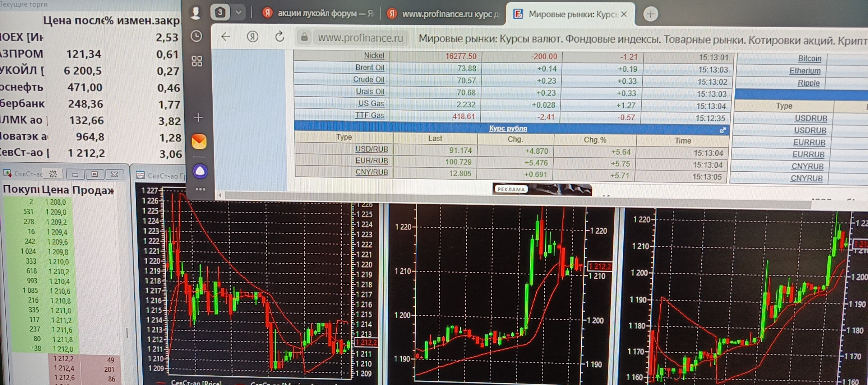Image resolution: width=868 pixels, height=385 pixels.
Task: Click the left arrow of horizontal scrollbar
Action: 220,195
